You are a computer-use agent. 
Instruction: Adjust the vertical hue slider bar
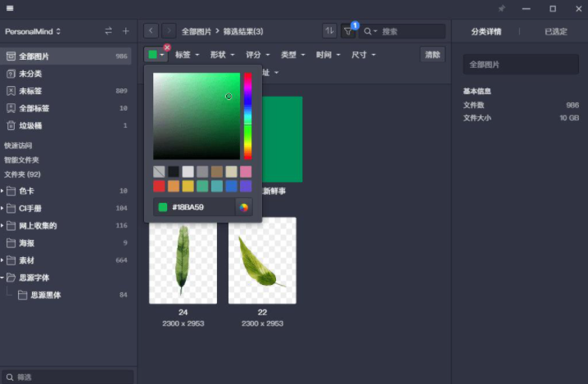(x=248, y=116)
